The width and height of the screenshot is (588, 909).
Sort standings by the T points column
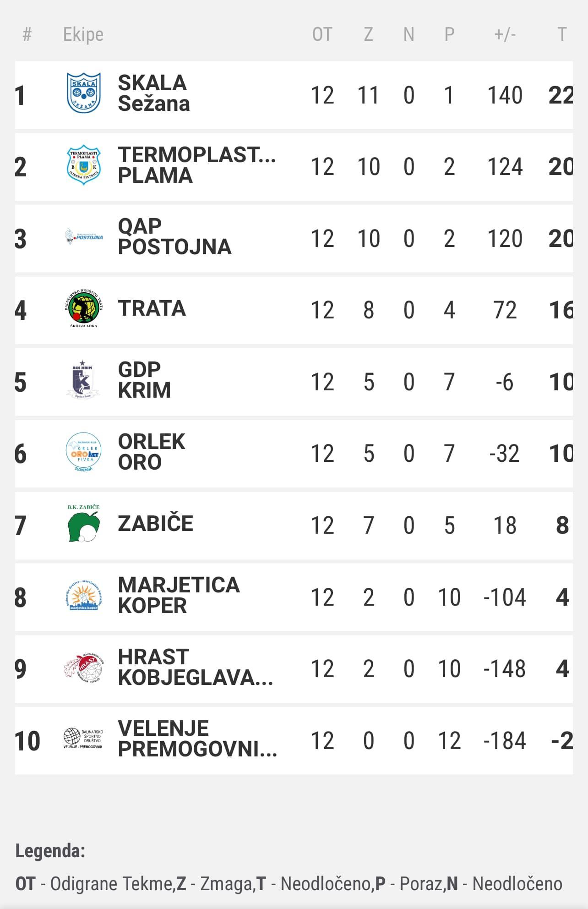click(562, 34)
